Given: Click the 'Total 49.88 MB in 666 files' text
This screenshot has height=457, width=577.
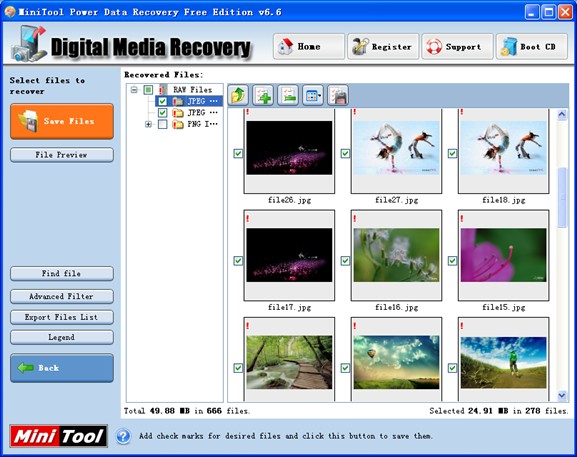Looking at the screenshot, I should (187, 411).
